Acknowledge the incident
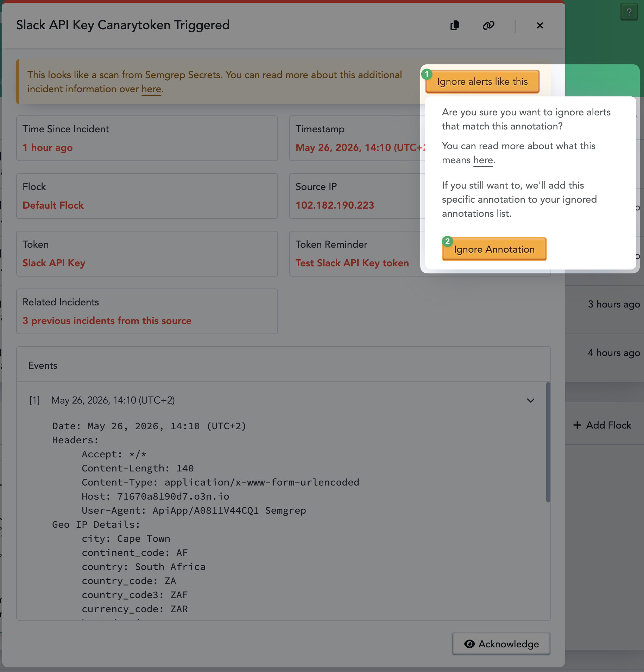The width and height of the screenshot is (644, 672). [x=501, y=644]
